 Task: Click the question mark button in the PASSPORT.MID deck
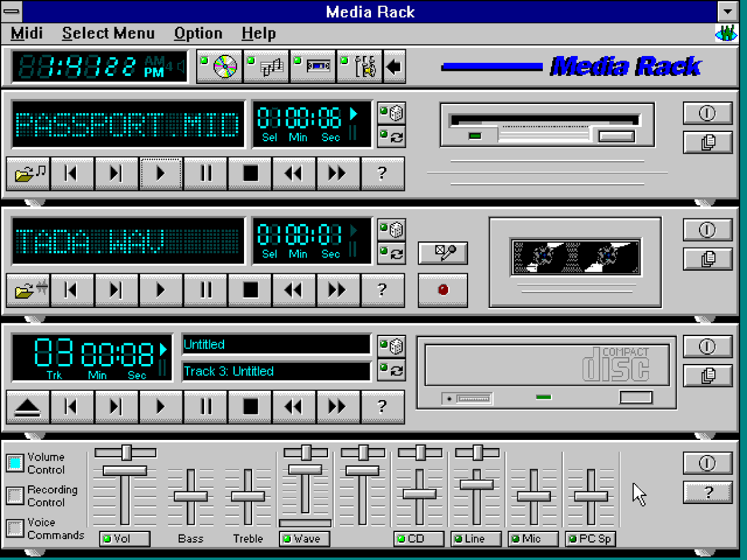pos(382,173)
